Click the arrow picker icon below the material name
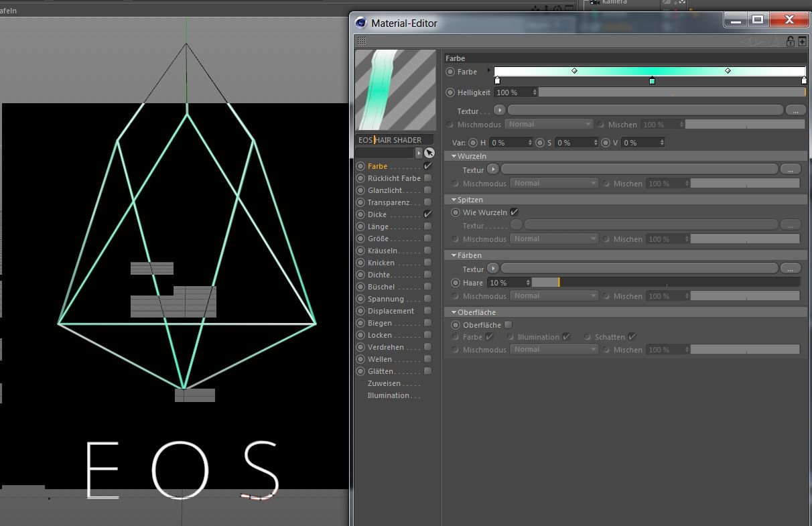Viewport: 812px width, 526px height. (429, 153)
